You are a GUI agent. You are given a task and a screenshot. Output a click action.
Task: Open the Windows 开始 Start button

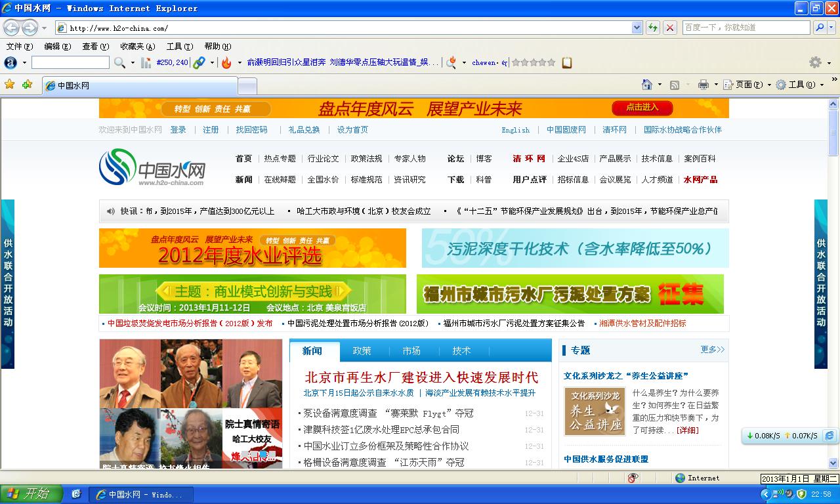point(31,494)
